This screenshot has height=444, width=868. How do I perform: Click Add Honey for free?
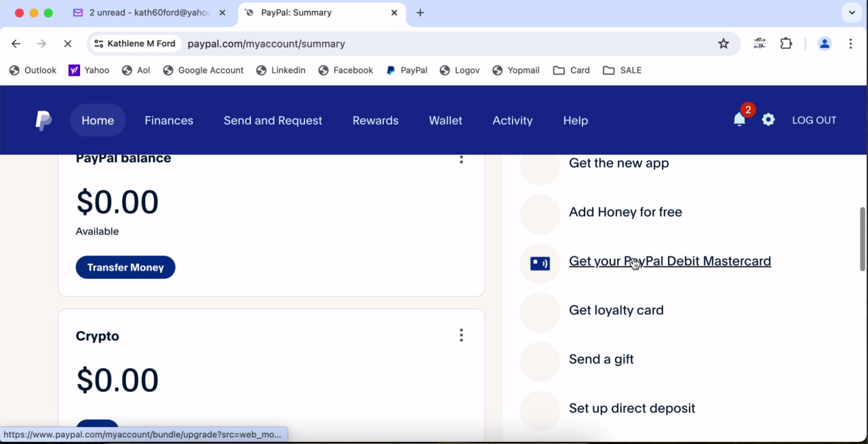pos(625,212)
